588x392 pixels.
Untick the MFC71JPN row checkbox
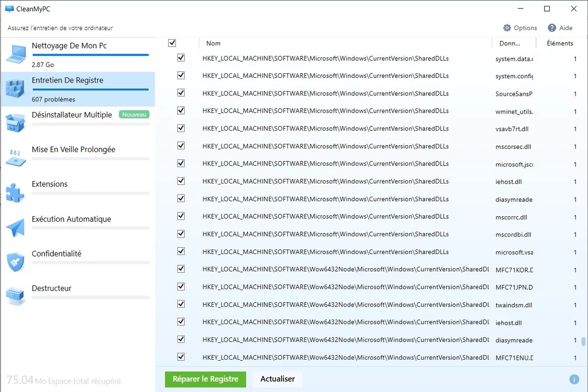pyautogui.click(x=181, y=287)
